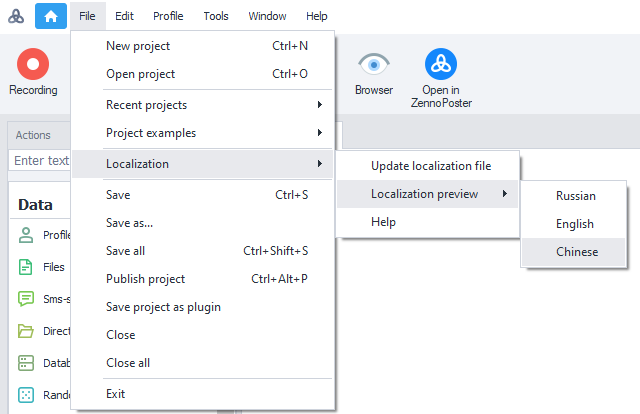Click the blue Home icon button
The height and width of the screenshot is (414, 640).
pos(51,16)
